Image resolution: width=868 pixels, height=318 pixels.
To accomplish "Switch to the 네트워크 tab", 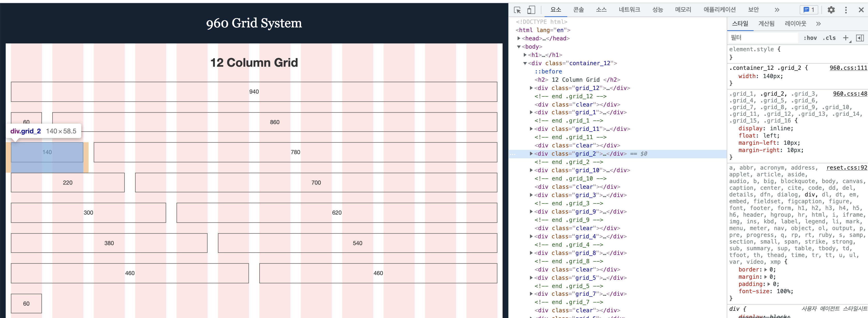I will 629,10.
